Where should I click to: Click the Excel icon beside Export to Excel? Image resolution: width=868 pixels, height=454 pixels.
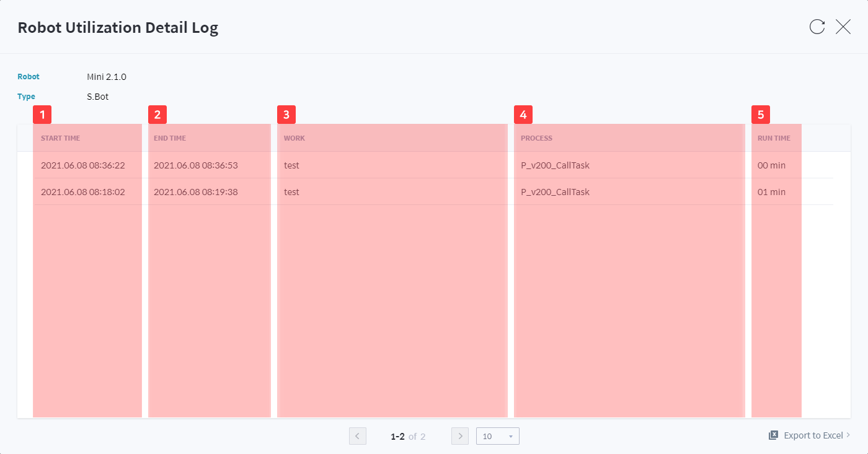click(773, 435)
